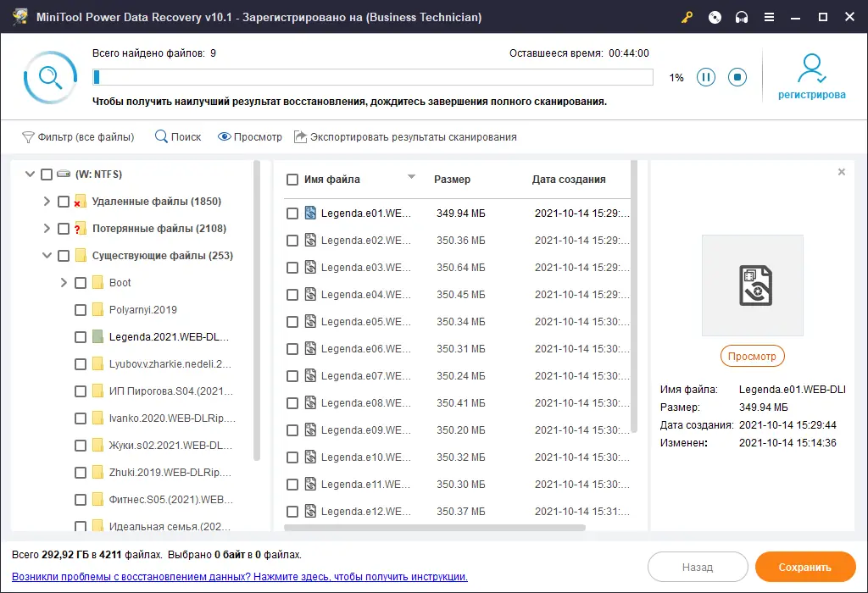Image resolution: width=868 pixels, height=593 pixels.
Task: Click the existing files folder icon
Action: 81,256
